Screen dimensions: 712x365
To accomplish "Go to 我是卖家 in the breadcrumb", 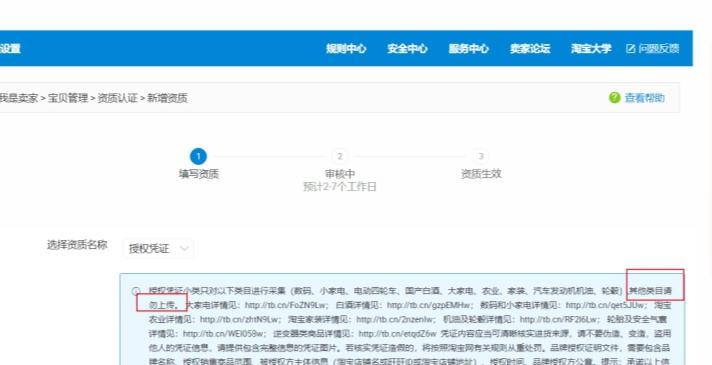I will pyautogui.click(x=19, y=98).
